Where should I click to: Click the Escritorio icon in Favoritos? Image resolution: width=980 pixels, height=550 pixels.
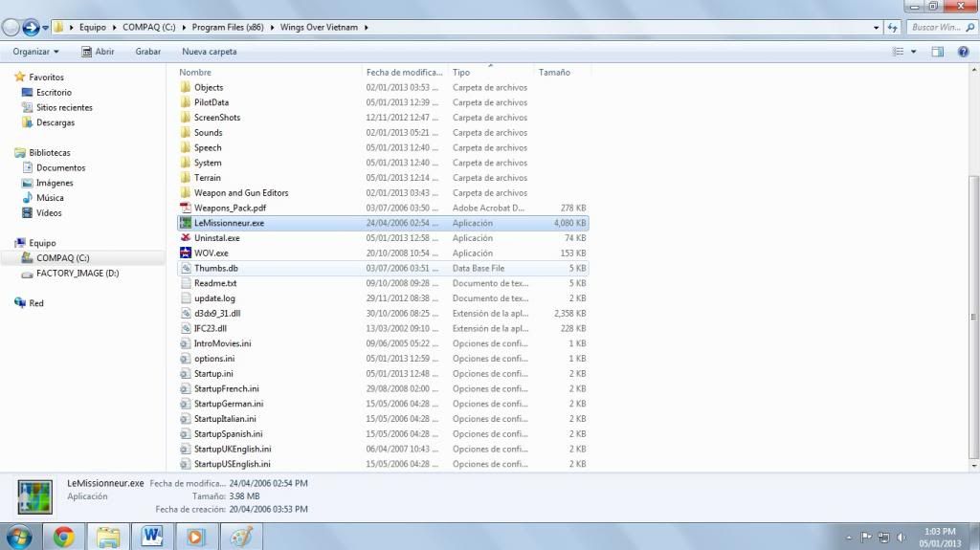tap(27, 93)
